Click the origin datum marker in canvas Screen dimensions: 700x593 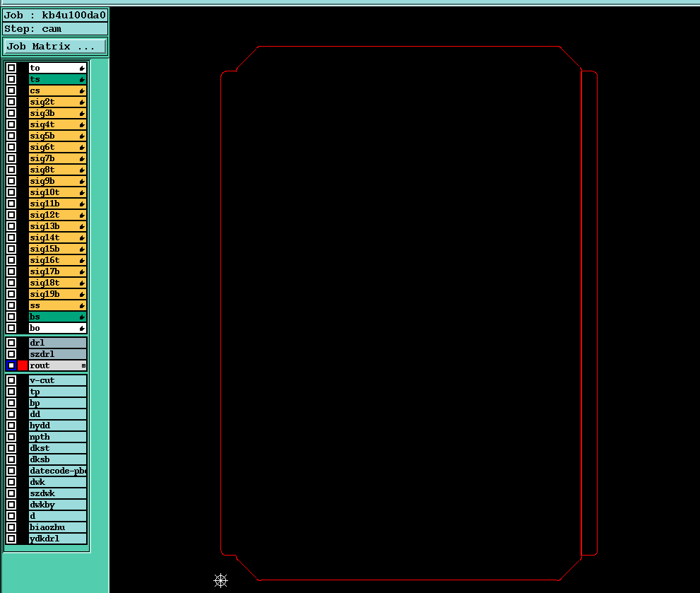click(220, 580)
